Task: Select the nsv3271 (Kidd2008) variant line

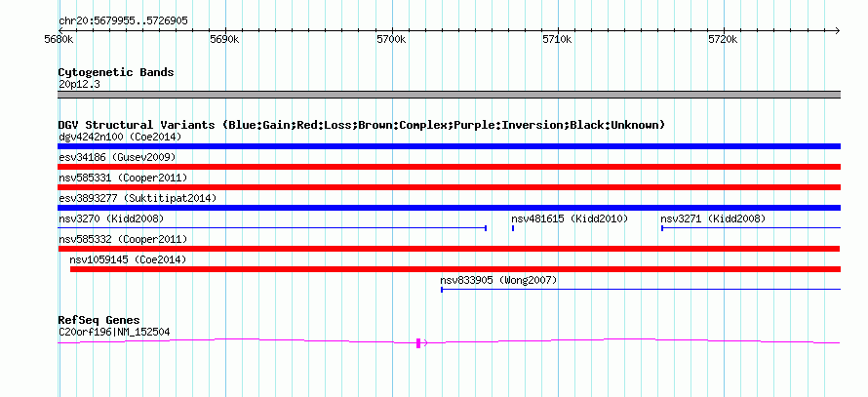Action: tap(751, 227)
